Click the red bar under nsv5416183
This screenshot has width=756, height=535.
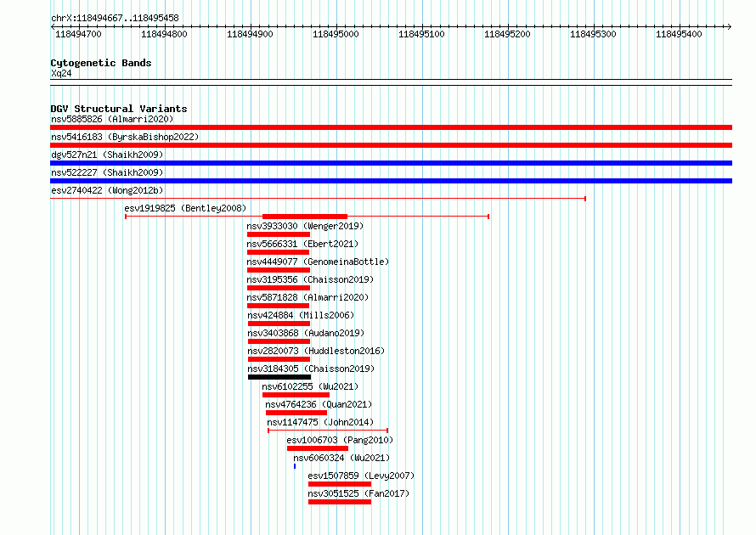tap(391, 145)
